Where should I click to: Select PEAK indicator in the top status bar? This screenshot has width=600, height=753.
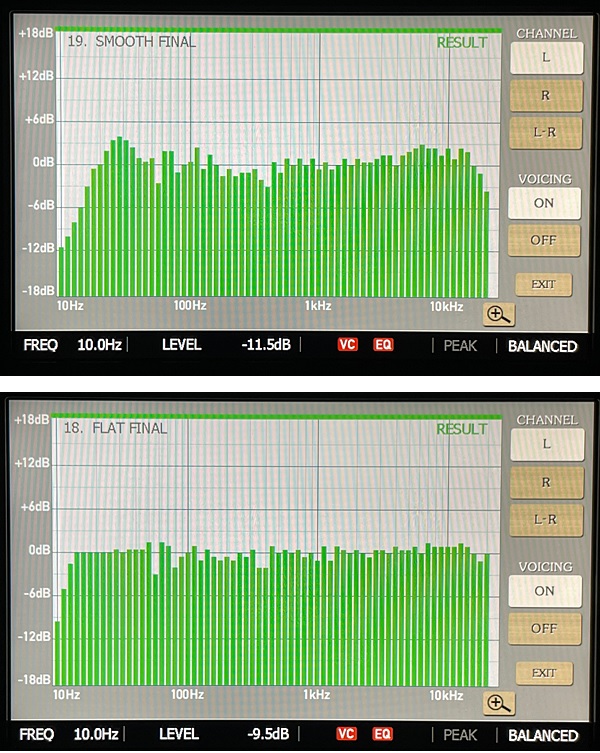461,346
